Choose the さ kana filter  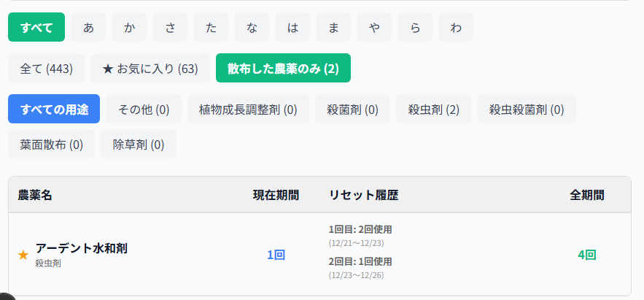coord(171,28)
